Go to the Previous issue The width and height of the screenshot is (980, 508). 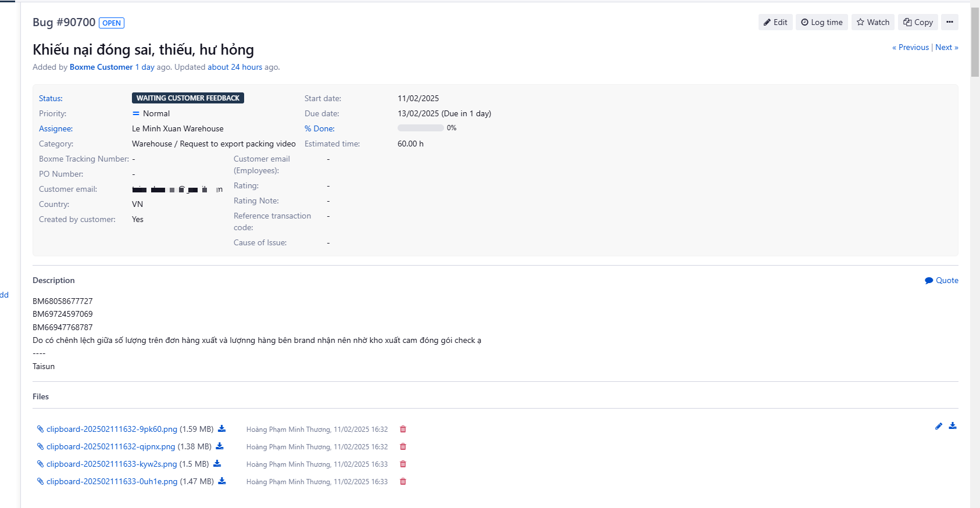(910, 48)
